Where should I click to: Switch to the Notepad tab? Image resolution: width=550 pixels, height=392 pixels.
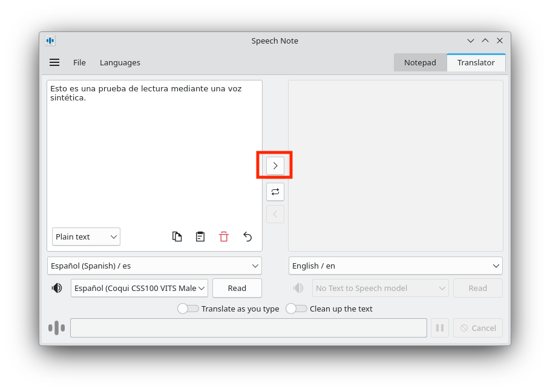coord(420,62)
